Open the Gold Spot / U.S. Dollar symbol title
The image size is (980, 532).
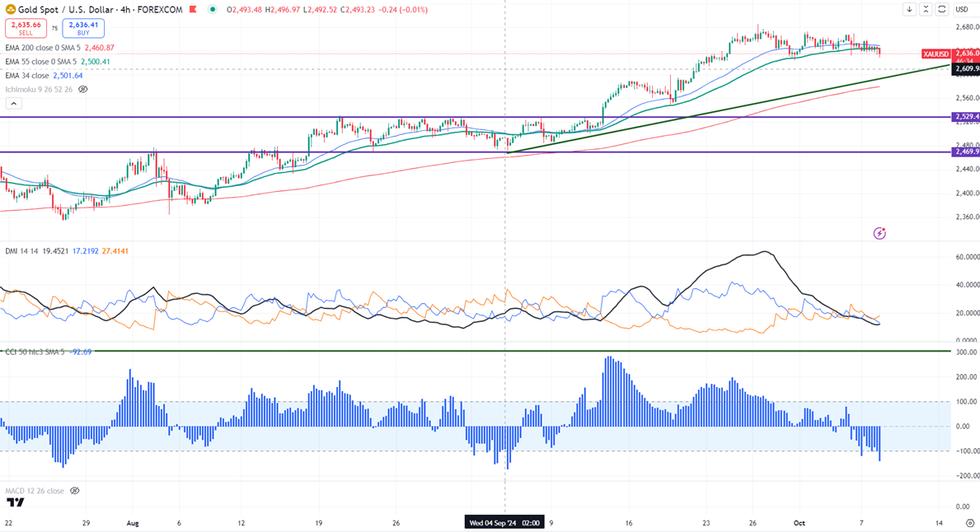coord(100,9)
